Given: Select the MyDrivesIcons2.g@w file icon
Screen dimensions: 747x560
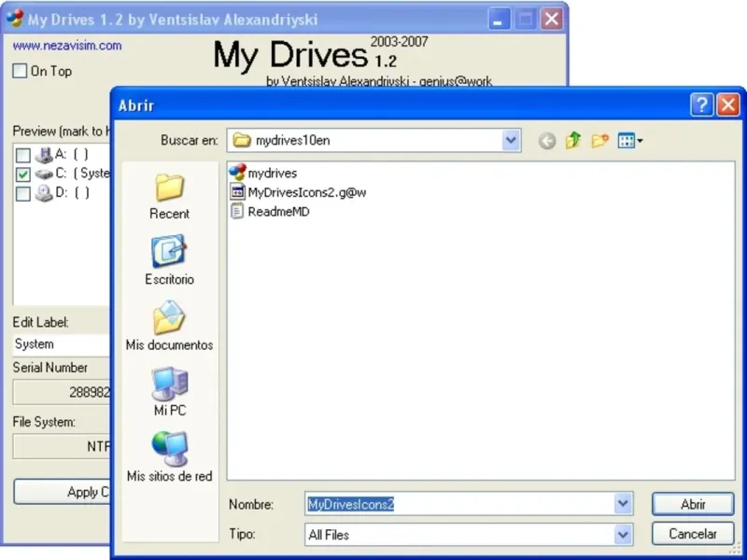Looking at the screenshot, I should tap(237, 192).
